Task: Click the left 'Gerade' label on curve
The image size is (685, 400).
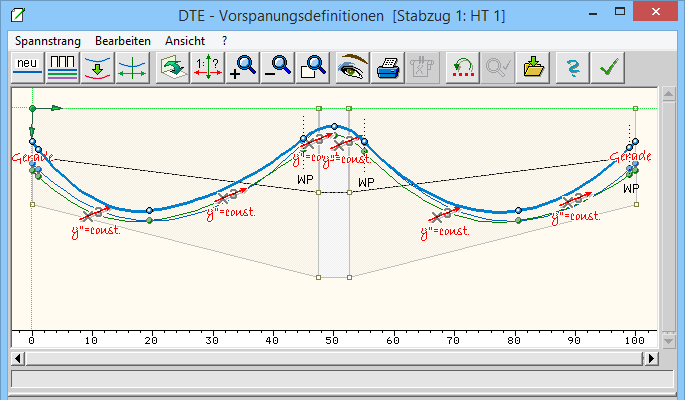Action: pyautogui.click(x=32, y=158)
